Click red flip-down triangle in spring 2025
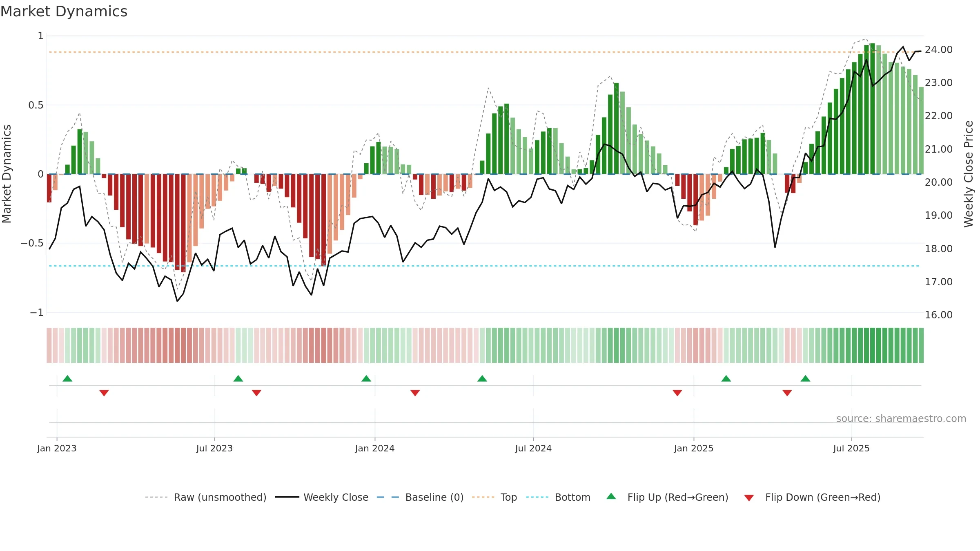This screenshot has height=551, width=980. click(787, 393)
